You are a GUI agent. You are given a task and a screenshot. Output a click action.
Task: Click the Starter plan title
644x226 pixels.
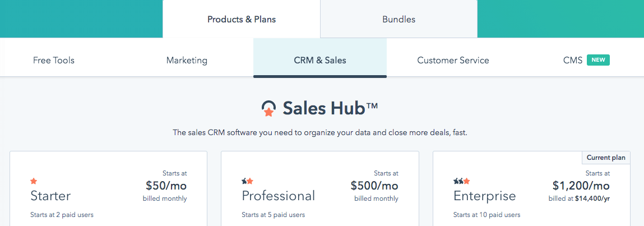(50, 196)
